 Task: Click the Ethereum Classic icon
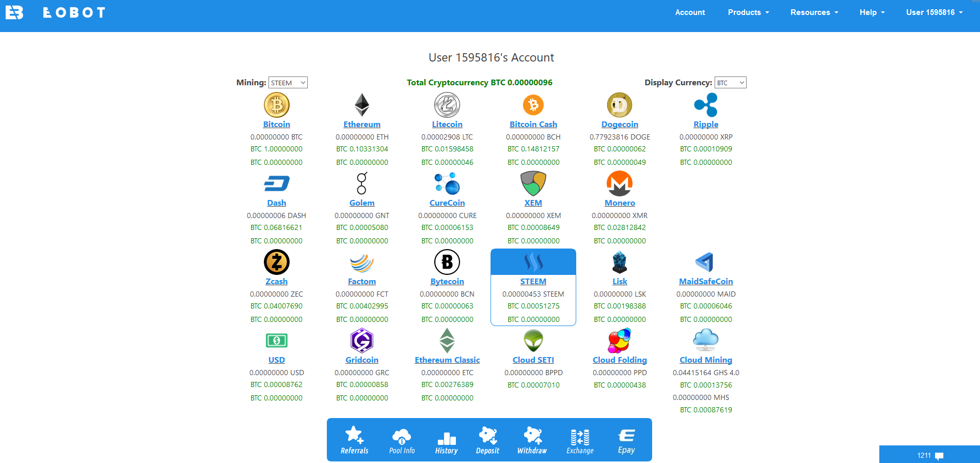447,341
